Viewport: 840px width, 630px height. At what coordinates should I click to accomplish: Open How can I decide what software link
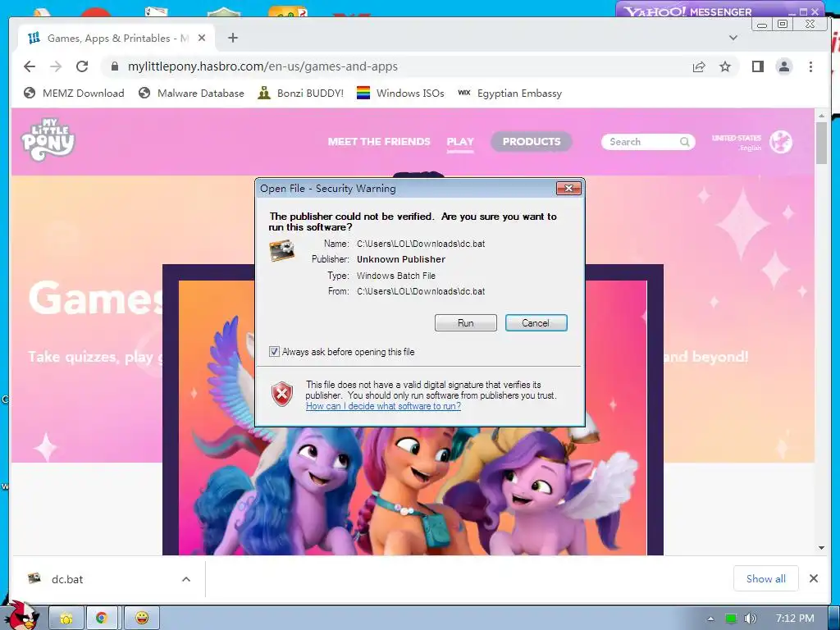tap(383, 406)
